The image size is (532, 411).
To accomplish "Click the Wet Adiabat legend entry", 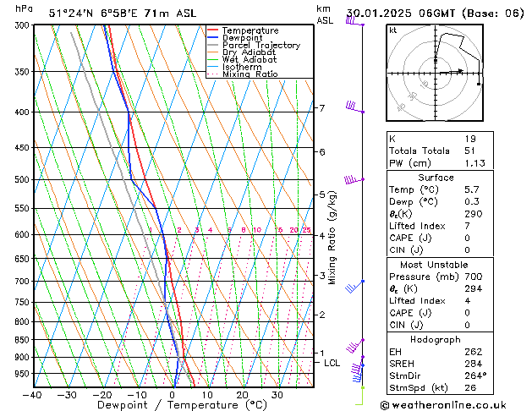I will click(x=249, y=60).
